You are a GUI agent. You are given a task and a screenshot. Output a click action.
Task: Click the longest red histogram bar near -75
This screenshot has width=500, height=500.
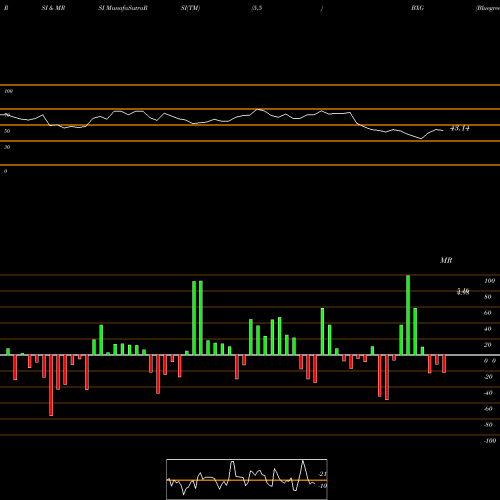pyautogui.click(x=51, y=385)
